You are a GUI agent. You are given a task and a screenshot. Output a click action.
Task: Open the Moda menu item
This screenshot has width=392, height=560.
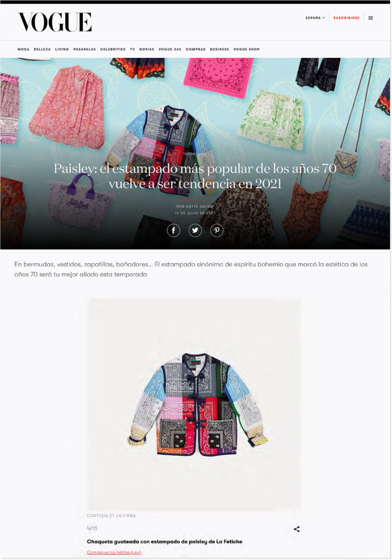(23, 49)
